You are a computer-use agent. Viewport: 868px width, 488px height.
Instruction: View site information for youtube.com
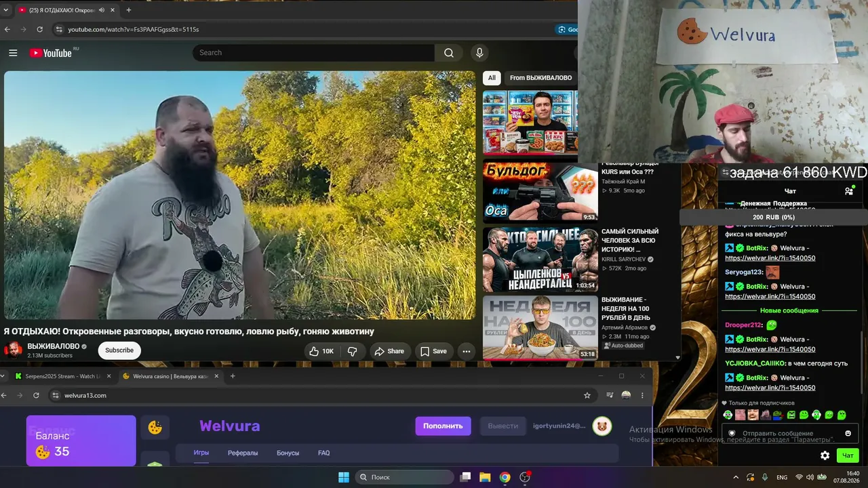[59, 29]
